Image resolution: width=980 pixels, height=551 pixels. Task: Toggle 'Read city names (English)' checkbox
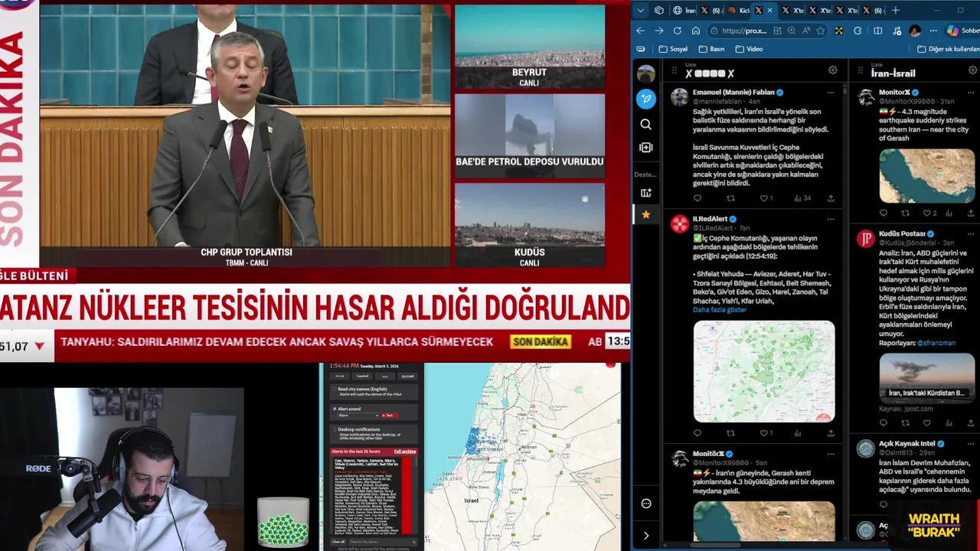(x=334, y=390)
